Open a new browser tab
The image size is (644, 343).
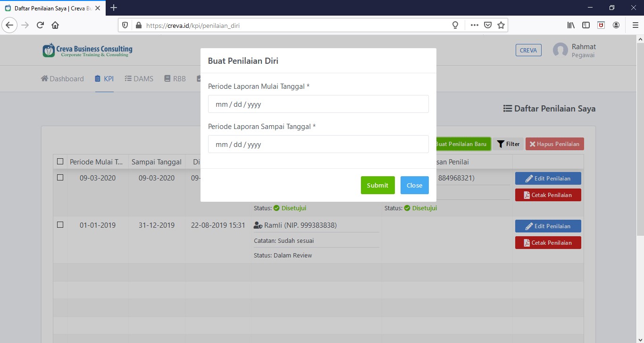(x=114, y=8)
